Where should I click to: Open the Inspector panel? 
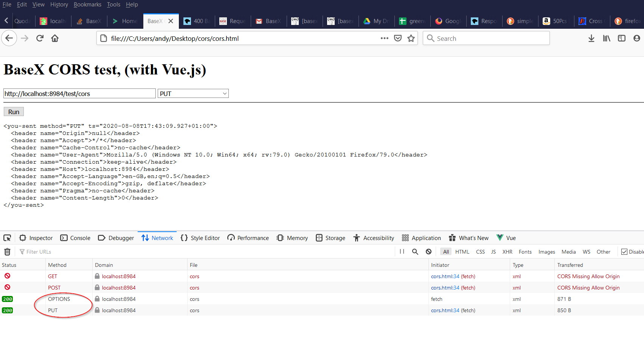coord(36,238)
